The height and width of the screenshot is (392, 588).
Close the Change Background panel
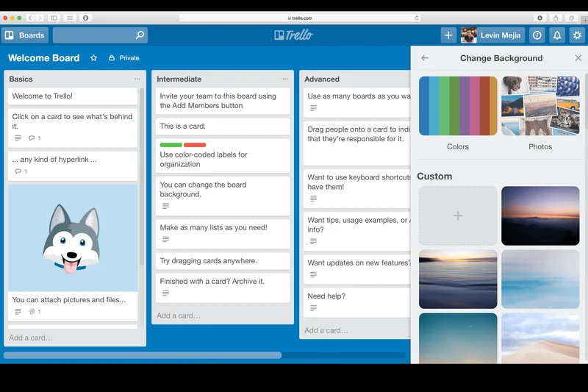(x=578, y=58)
